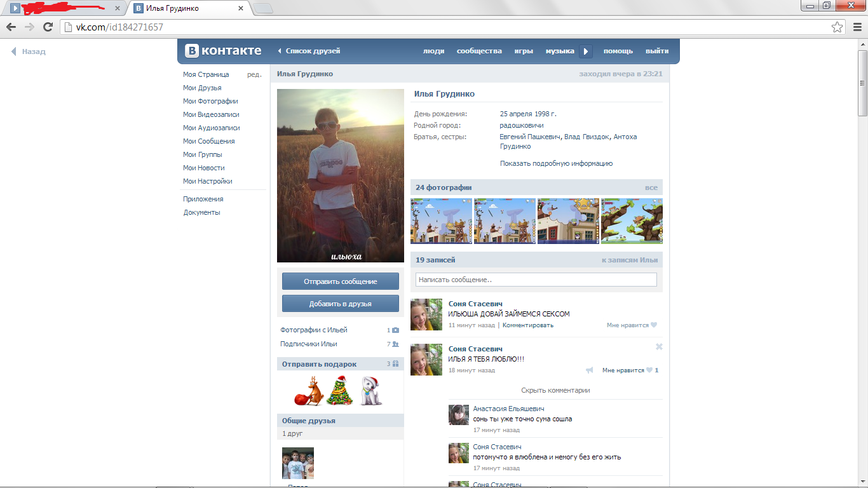Open Мои Аудиозаписи in the sidebar
This screenshot has width=868, height=488.
212,128
